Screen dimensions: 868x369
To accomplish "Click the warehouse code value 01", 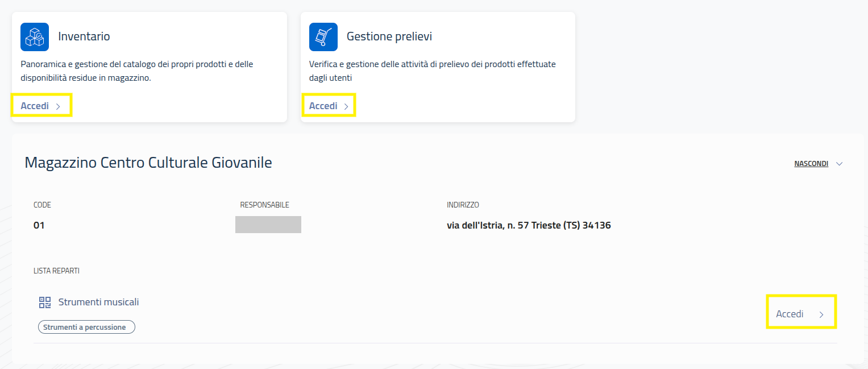I will [x=39, y=225].
